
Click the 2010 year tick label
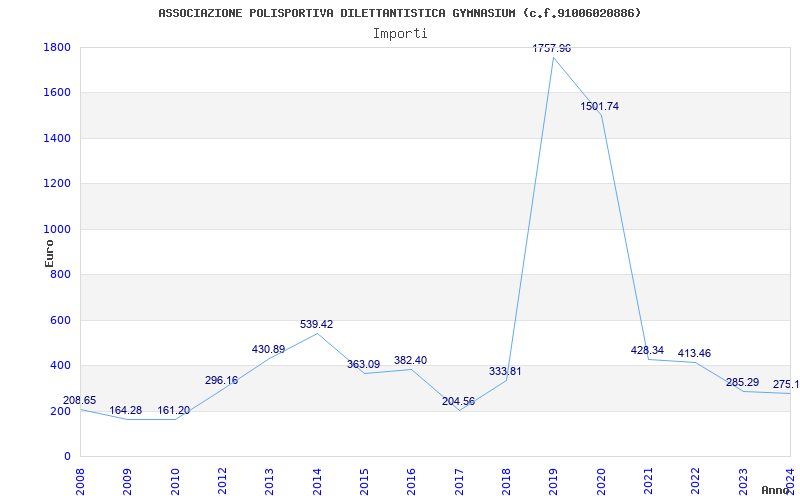[x=175, y=482]
